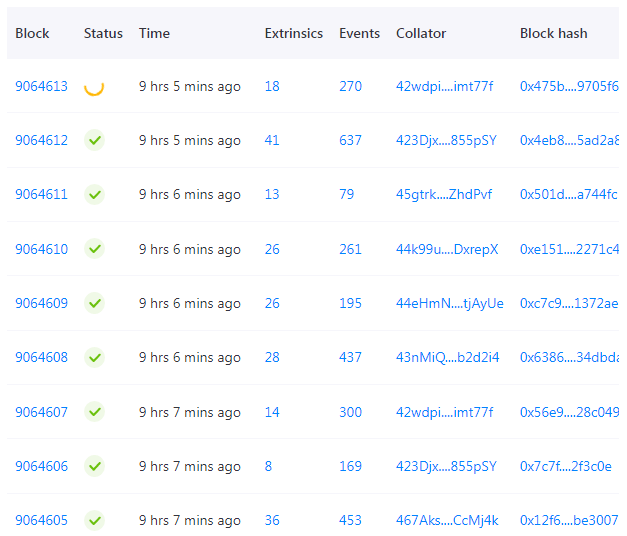View the 41 extrinsics of block 9064612

(x=272, y=140)
